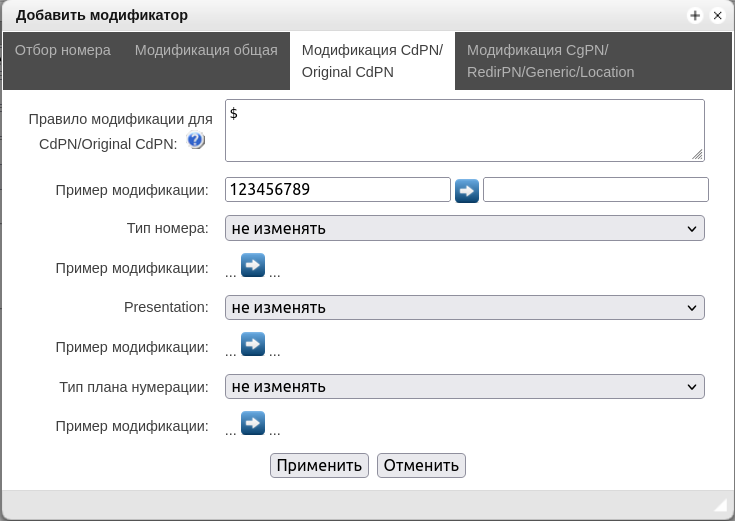
Task: Open the Тип плана нумерации dropdown
Action: (x=464, y=386)
